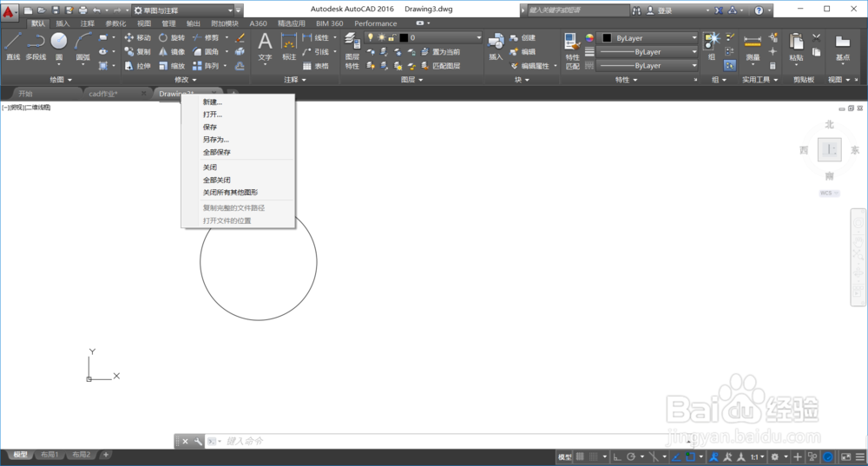Click the Insert block (插入) icon
Viewport: 868px width, 466px height.
pyautogui.click(x=496, y=47)
